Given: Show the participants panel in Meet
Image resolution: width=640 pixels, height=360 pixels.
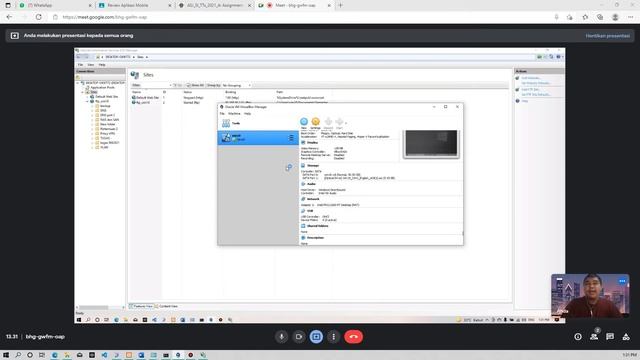Looking at the screenshot, I should (594, 337).
